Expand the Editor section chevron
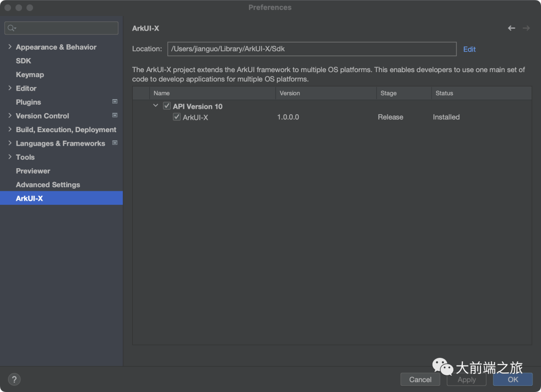Viewport: 541px width, 392px height. pos(10,88)
